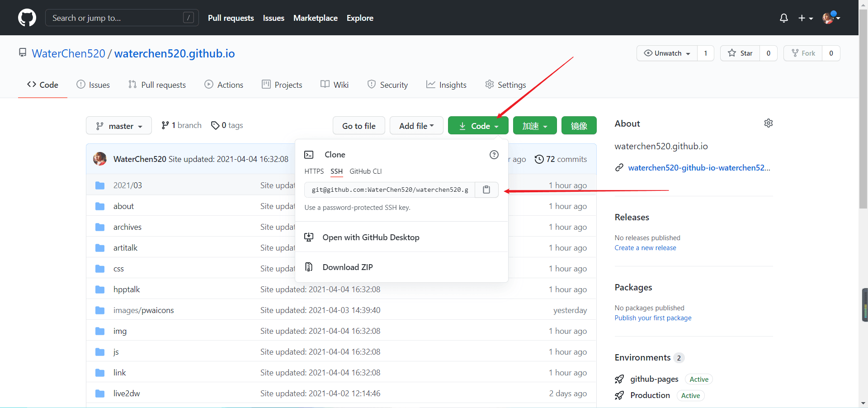Open the about folder
Image resolution: width=868 pixels, height=408 pixels.
[123, 206]
